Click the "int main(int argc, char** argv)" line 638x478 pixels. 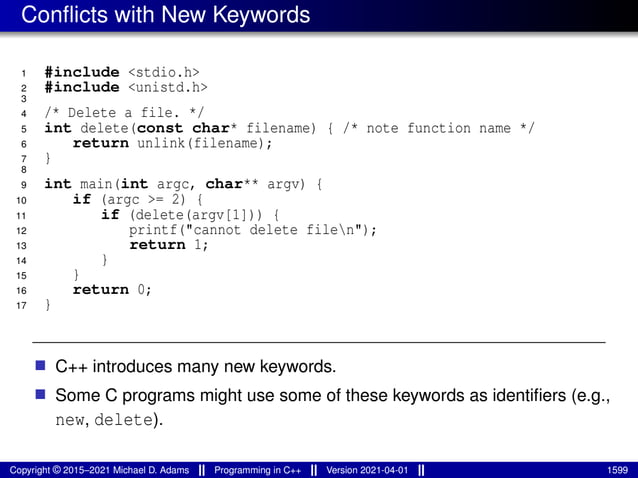[183, 184]
